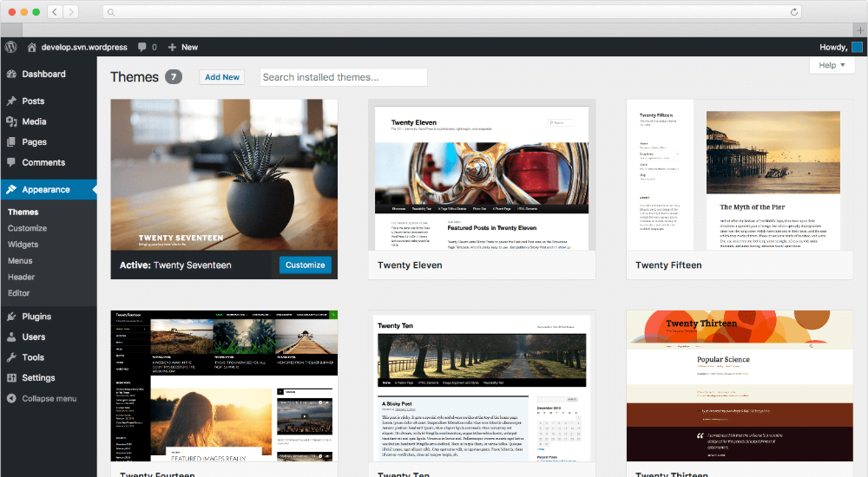Open the Themes submenu link
868x477 pixels.
23,212
